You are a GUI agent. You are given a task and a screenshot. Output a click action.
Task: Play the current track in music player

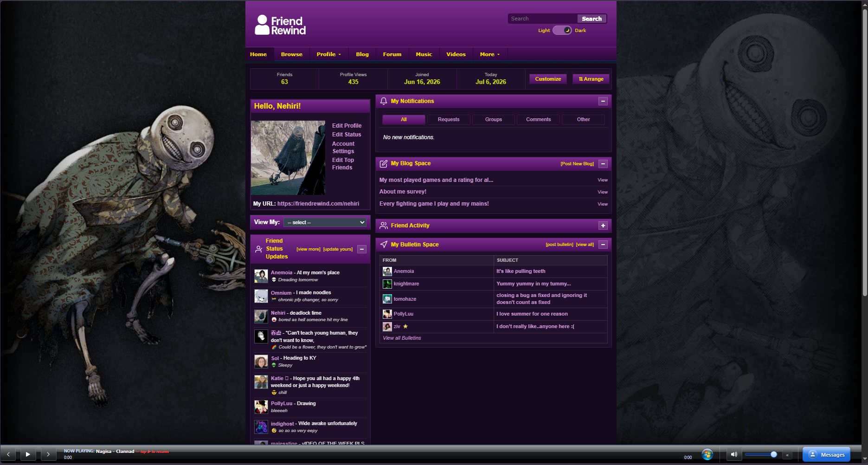[28, 454]
